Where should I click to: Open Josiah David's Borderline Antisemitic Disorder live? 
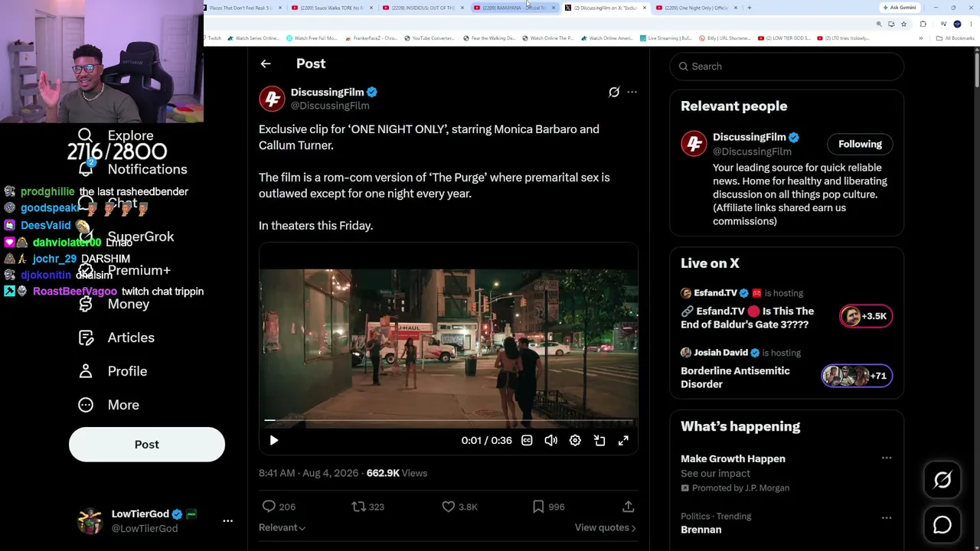tap(735, 377)
